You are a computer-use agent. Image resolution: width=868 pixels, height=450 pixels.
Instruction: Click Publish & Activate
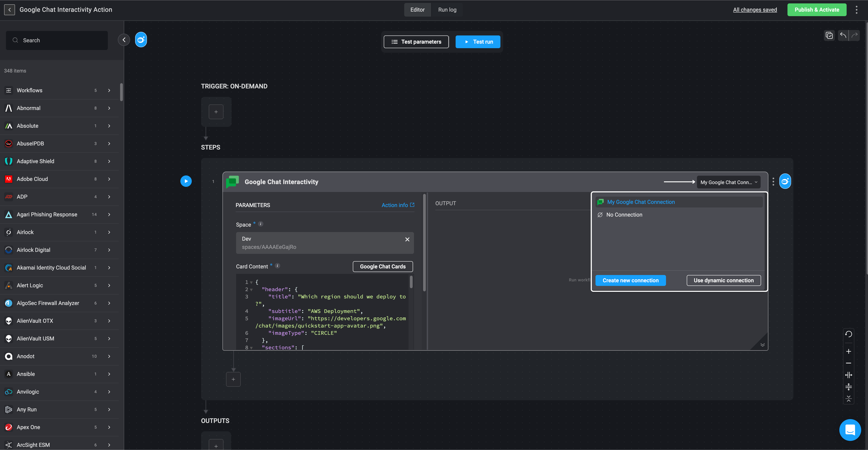point(816,10)
